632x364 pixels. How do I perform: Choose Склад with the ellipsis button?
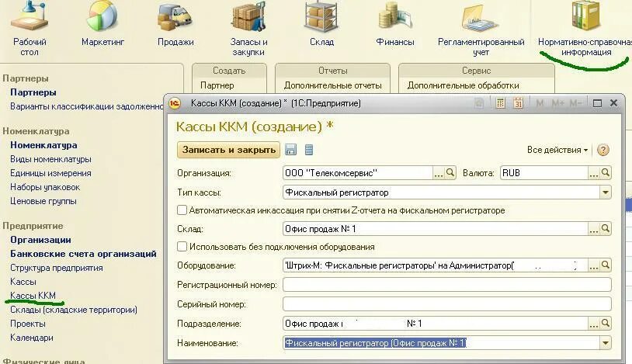click(594, 228)
